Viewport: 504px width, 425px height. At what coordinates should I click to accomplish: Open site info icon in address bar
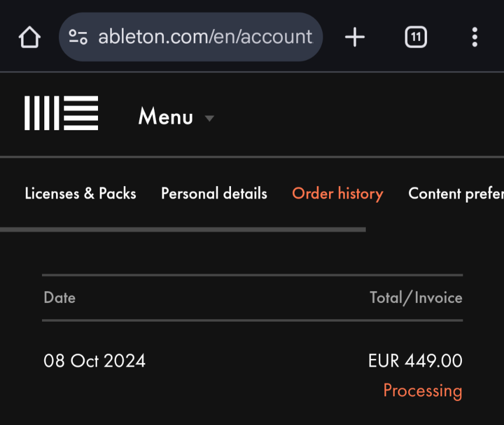pyautogui.click(x=78, y=37)
